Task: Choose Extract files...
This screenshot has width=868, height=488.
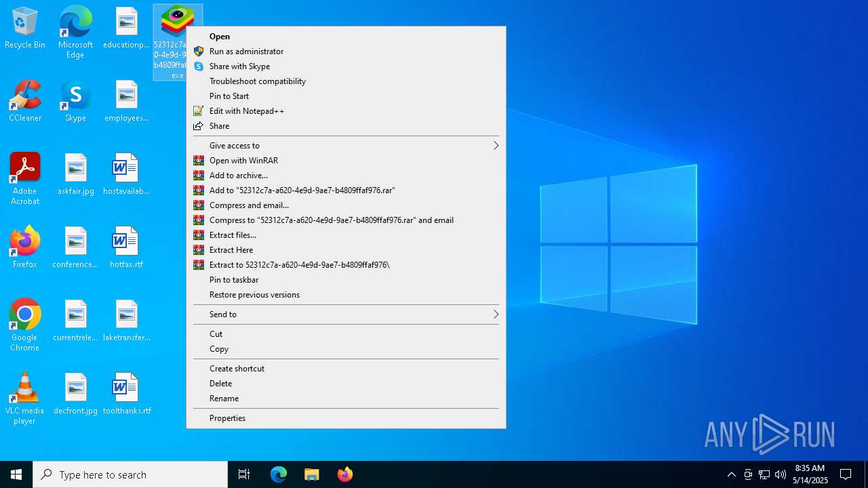Action: coord(346,235)
